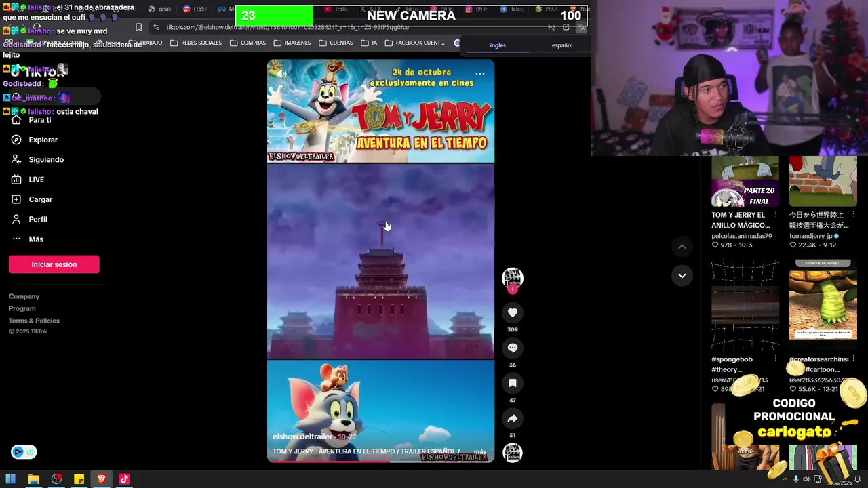Open tomandjerry_jp profile link
The image size is (868, 488).
coord(811,236)
